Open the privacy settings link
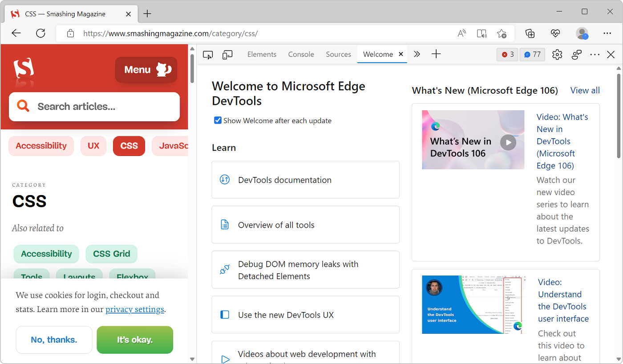 click(135, 308)
